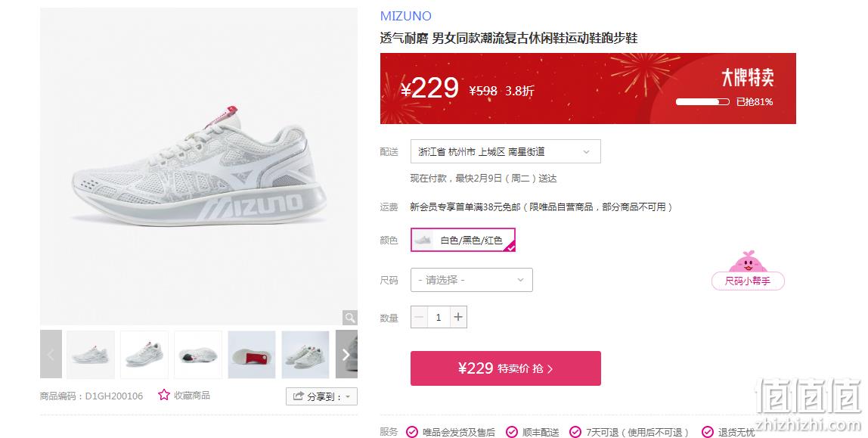Increase quantity with plus button
This screenshot has width=868, height=438.
[x=458, y=317]
